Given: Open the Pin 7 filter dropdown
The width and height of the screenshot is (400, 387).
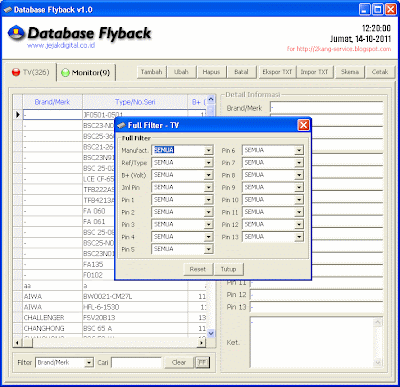Looking at the screenshot, I should pos(299,163).
